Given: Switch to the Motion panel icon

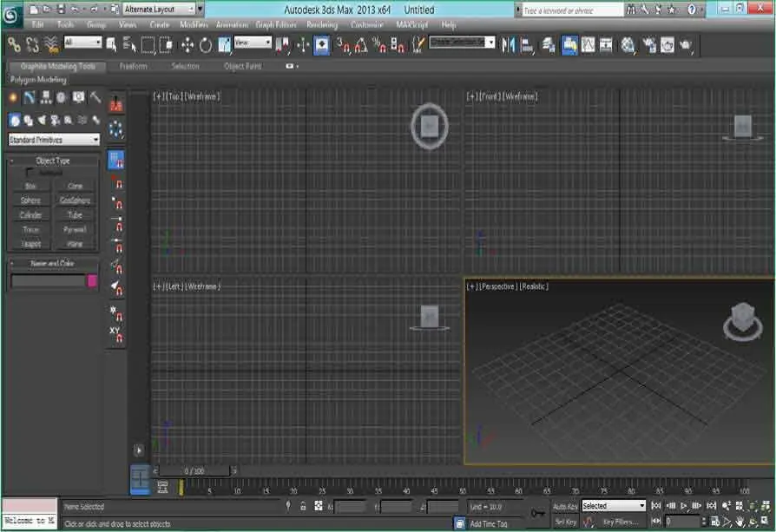Looking at the screenshot, I should (62, 97).
